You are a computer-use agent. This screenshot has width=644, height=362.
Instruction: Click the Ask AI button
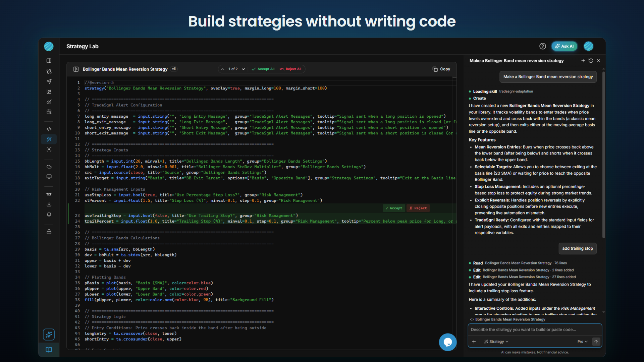[x=565, y=46]
